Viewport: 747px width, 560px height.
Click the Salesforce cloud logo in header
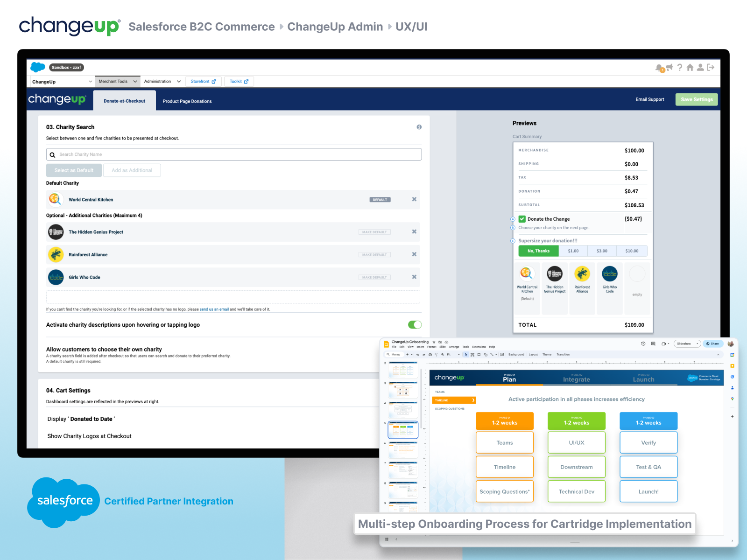coord(38,67)
